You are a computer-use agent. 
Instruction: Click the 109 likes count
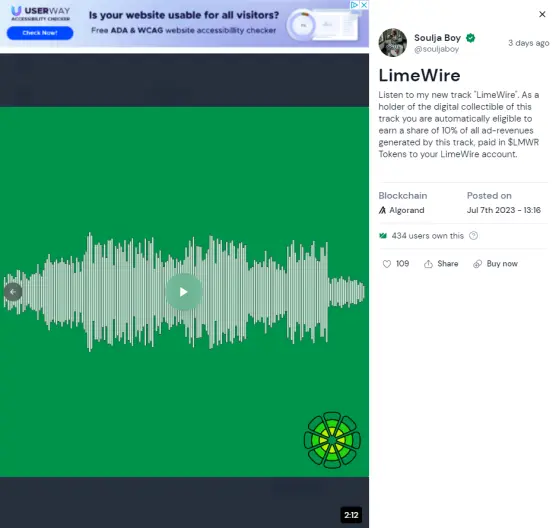(402, 264)
